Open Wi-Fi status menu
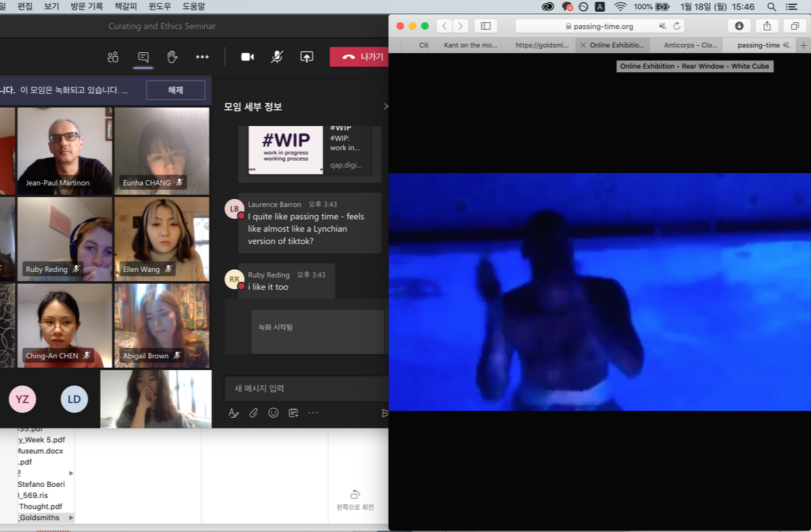811x532 pixels. tap(620, 7)
